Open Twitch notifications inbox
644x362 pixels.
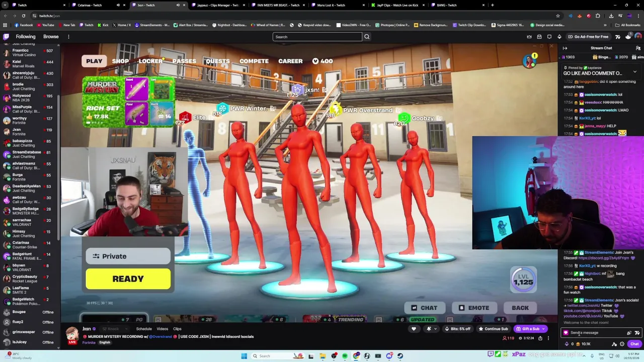click(x=539, y=37)
